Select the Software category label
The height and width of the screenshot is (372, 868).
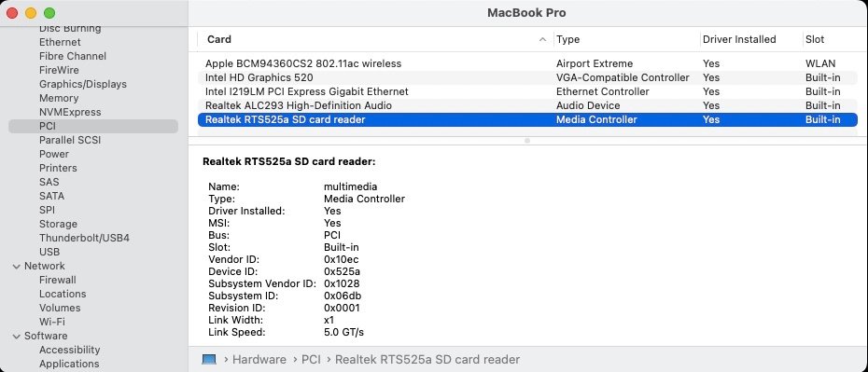[x=46, y=336]
